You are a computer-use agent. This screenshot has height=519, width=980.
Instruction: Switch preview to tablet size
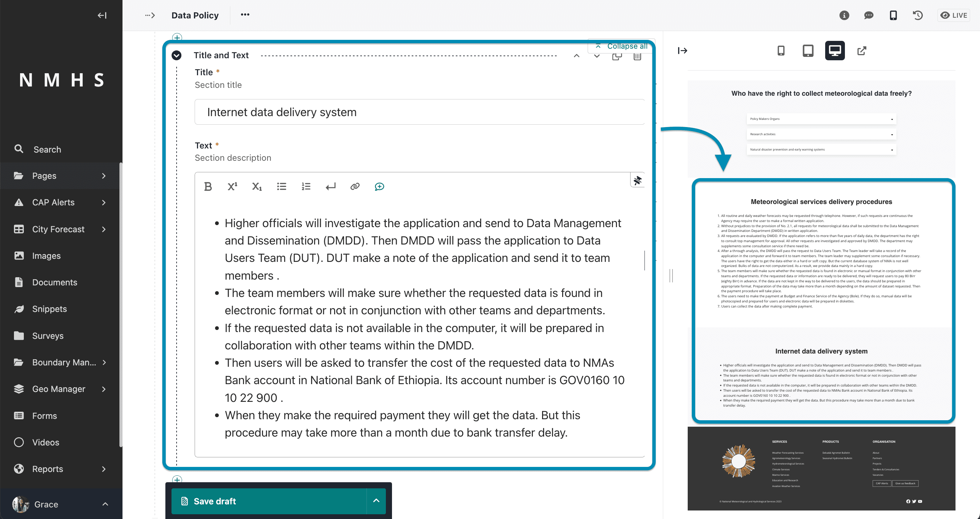[x=808, y=51]
